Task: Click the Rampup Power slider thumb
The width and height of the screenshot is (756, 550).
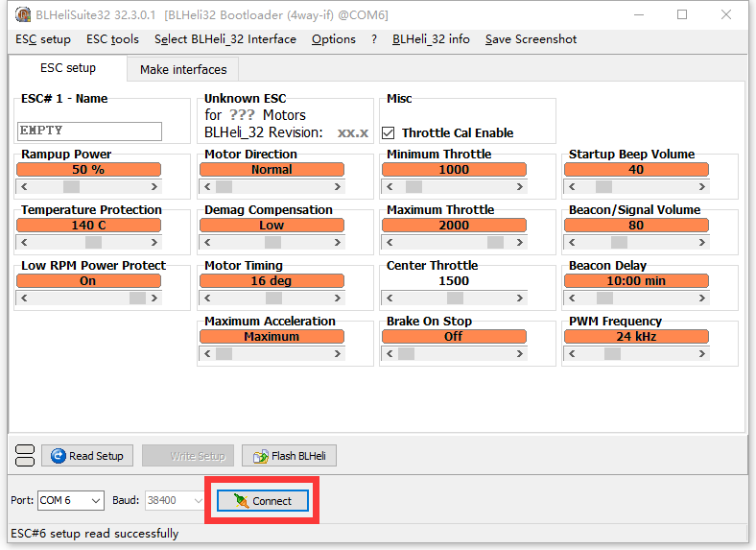Action: (x=71, y=187)
